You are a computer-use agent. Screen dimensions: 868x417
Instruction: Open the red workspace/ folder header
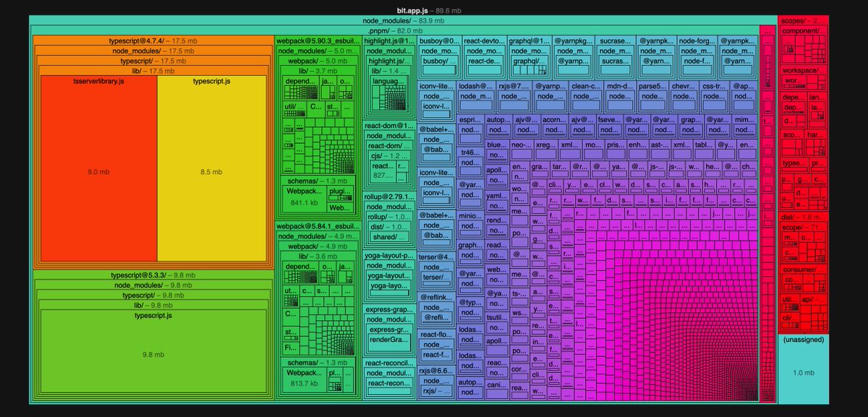(x=803, y=70)
